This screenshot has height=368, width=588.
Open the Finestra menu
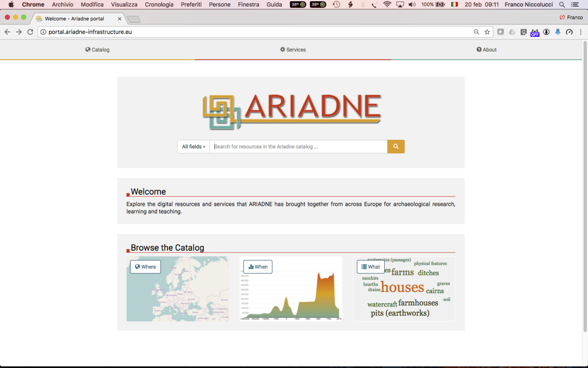click(x=249, y=4)
